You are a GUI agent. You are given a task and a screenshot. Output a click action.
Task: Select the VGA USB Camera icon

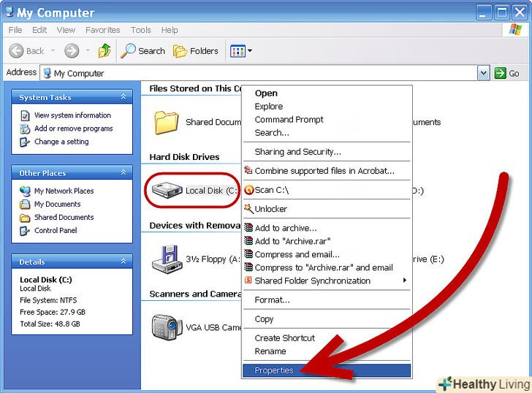(x=167, y=327)
